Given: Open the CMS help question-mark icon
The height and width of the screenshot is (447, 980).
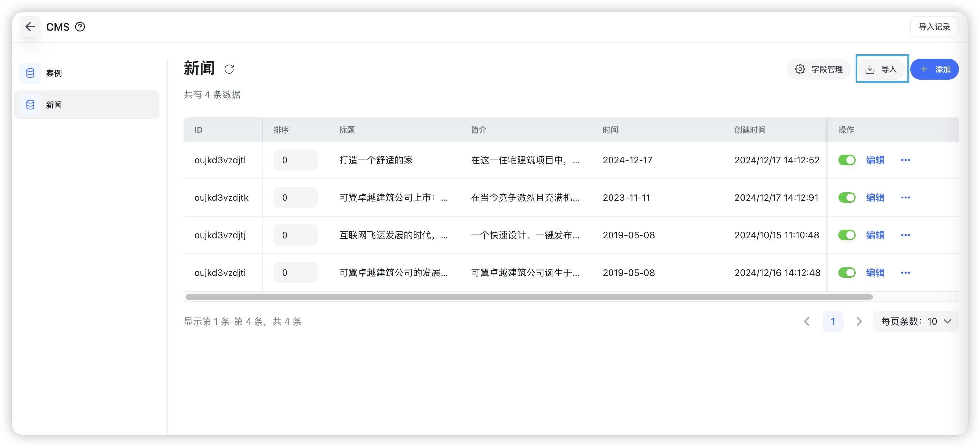Looking at the screenshot, I should click(x=80, y=27).
